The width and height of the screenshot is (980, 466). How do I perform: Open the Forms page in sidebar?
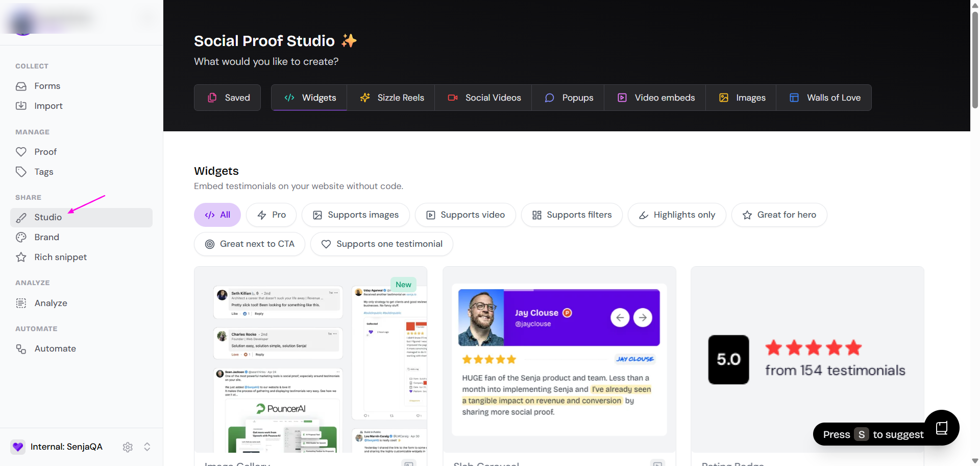click(x=47, y=86)
